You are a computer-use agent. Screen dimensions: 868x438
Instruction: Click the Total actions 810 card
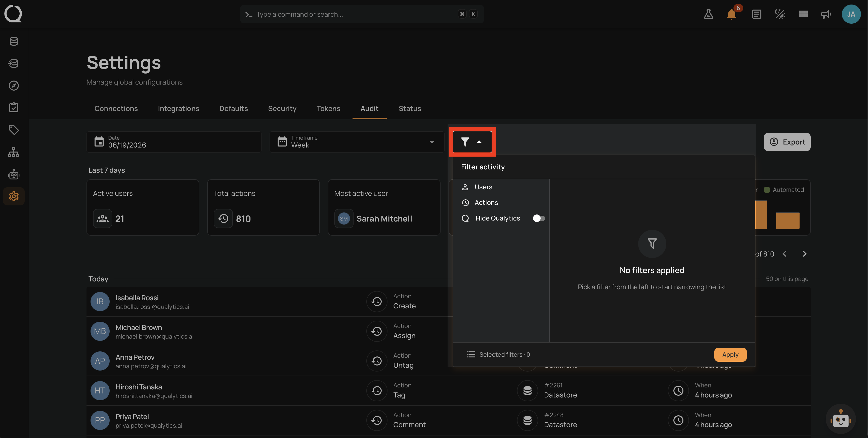coord(263,207)
